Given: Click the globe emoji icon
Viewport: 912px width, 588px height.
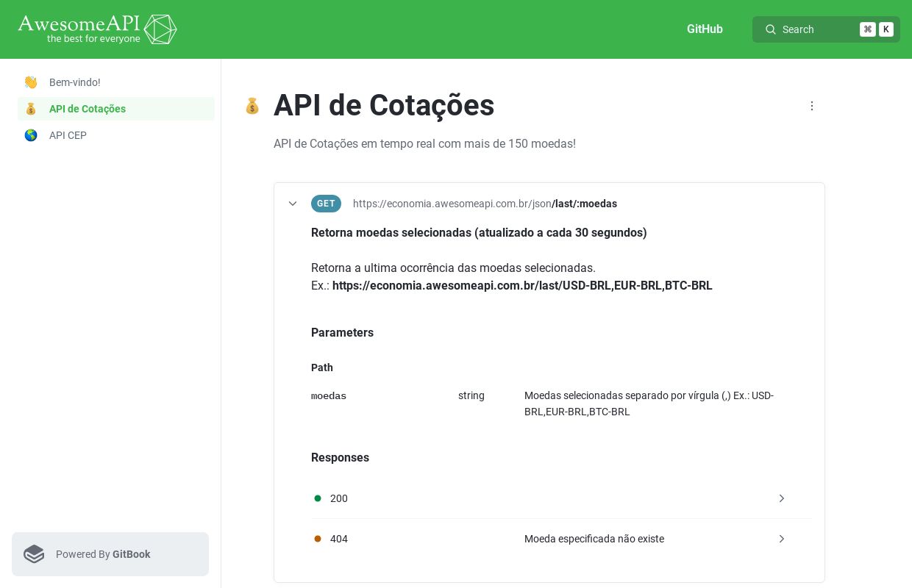Looking at the screenshot, I should point(31,135).
